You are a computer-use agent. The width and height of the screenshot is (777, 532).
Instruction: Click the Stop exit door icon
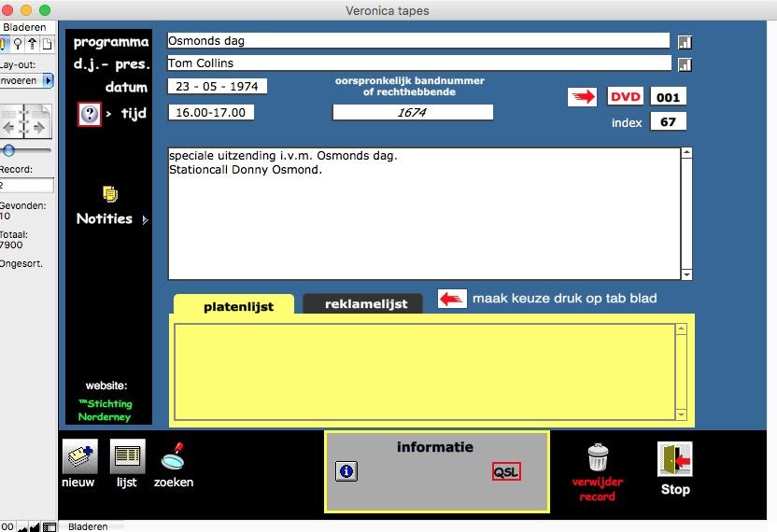click(674, 459)
